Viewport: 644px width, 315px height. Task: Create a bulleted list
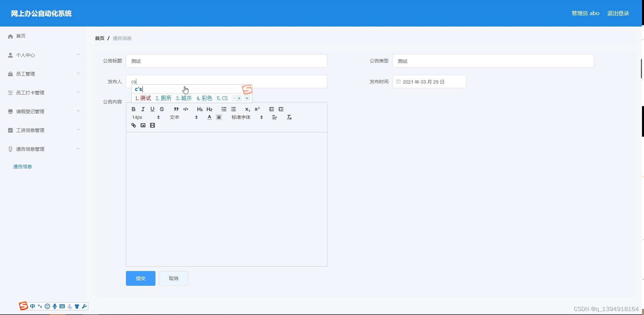point(233,109)
